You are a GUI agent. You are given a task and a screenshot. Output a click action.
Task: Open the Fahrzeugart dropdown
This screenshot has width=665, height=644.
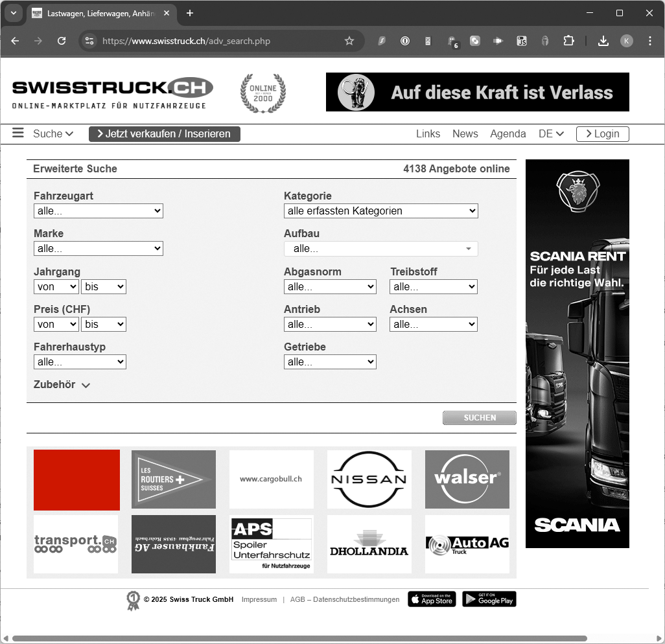point(99,211)
